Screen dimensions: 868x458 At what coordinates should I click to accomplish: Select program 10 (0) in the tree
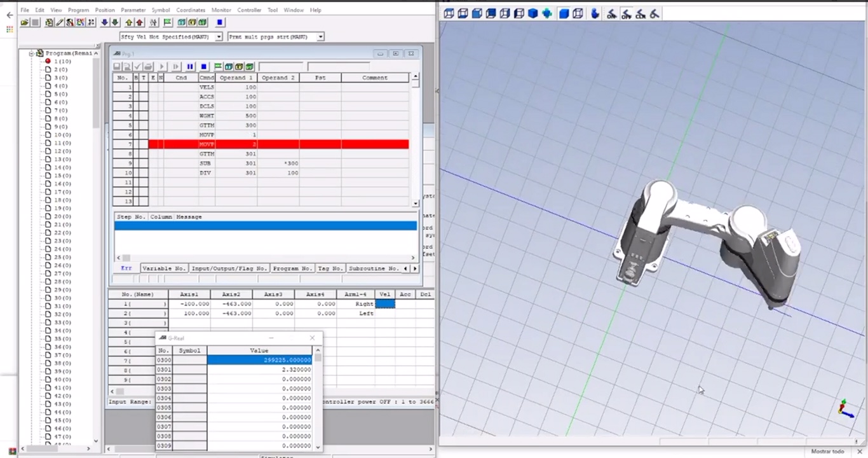coord(62,135)
